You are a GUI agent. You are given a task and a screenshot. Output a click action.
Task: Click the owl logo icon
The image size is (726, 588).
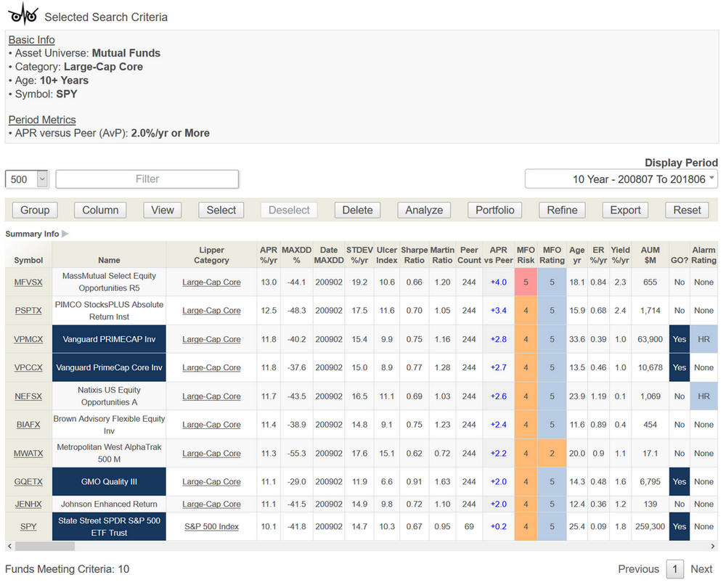[x=22, y=15]
